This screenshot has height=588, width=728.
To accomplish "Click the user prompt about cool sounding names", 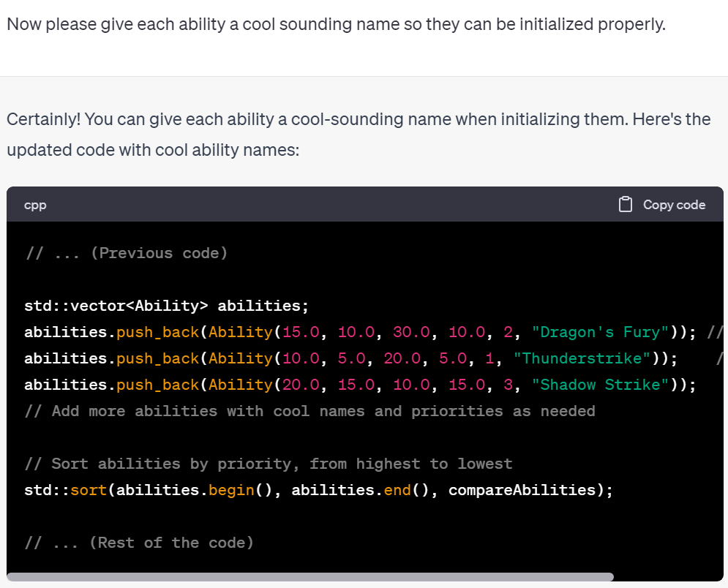I will [x=336, y=23].
